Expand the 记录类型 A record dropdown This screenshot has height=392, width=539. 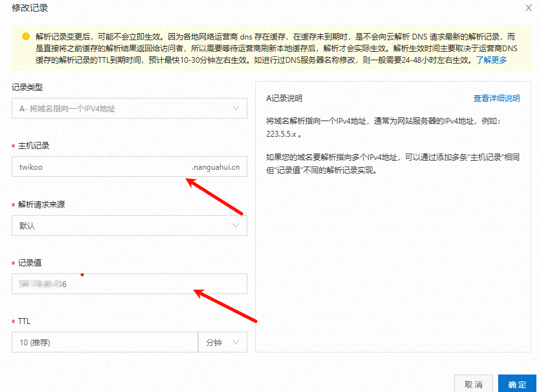pyautogui.click(x=129, y=109)
